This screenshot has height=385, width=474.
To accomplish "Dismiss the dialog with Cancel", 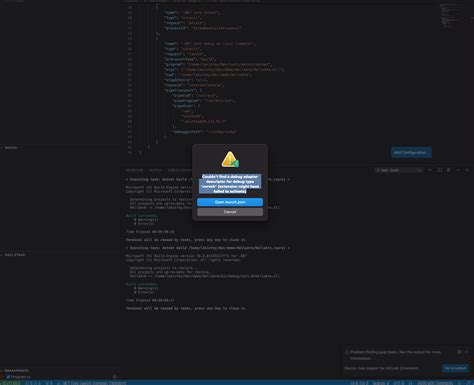I will (230, 212).
